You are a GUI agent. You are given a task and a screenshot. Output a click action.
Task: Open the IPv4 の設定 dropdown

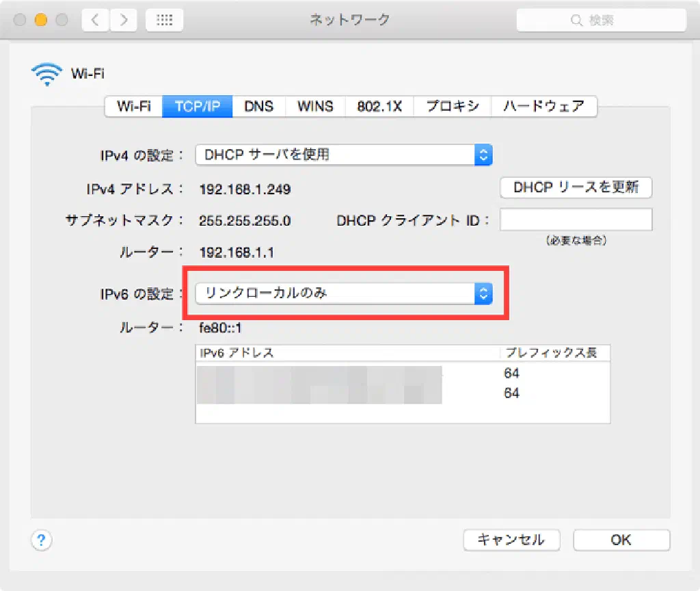point(343,155)
